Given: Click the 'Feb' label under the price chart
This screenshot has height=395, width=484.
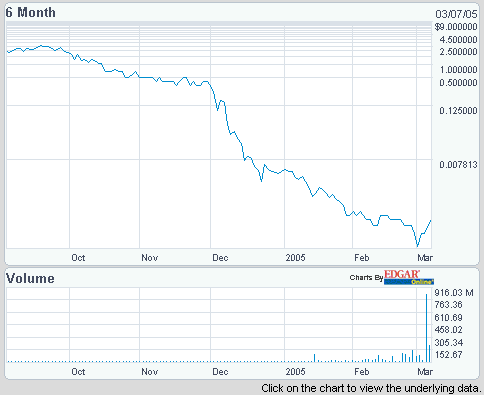Looking at the screenshot, I should tap(362, 258).
